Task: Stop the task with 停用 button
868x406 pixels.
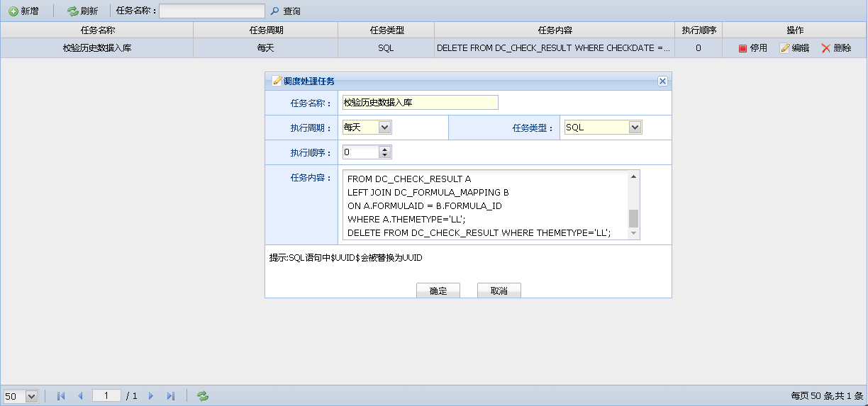Action: 752,48
